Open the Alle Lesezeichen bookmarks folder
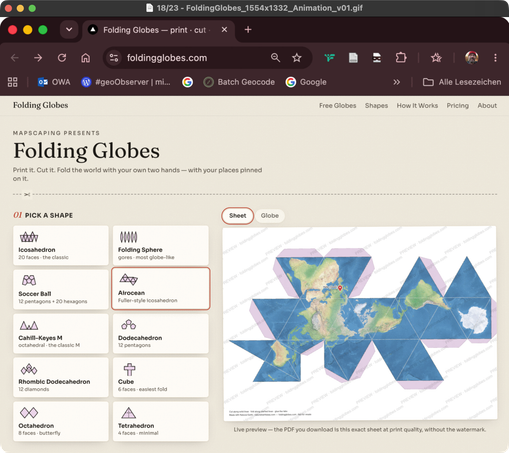The image size is (509, 453). click(x=462, y=82)
